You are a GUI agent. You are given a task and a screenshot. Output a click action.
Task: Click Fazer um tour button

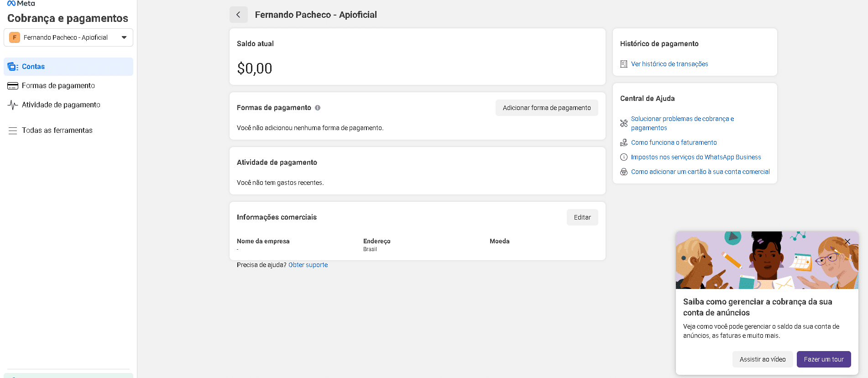coord(824,359)
